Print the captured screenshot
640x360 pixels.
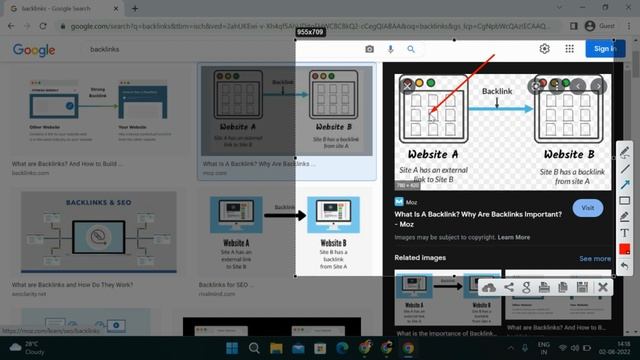point(544,287)
